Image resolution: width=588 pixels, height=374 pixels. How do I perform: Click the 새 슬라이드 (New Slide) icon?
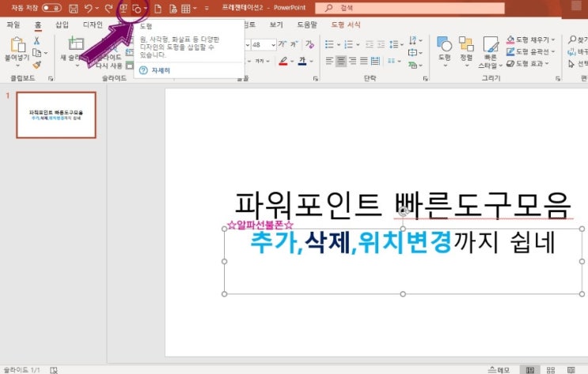tap(76, 43)
